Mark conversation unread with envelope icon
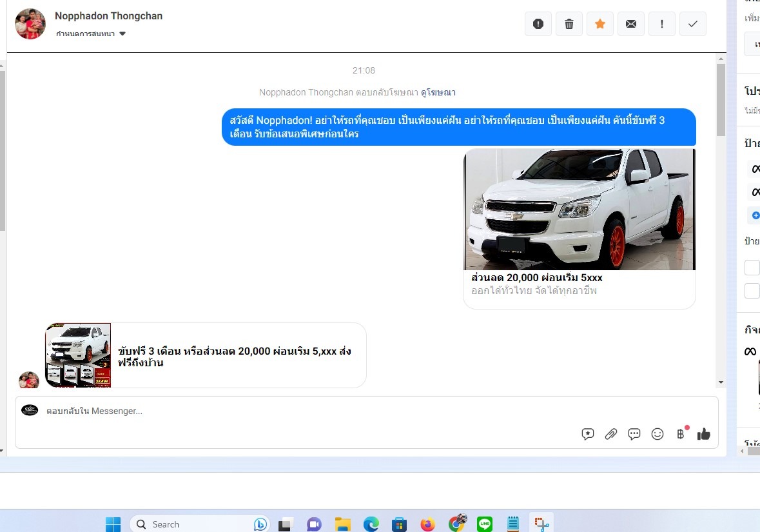Screen dimensions: 760x532 pos(631,24)
